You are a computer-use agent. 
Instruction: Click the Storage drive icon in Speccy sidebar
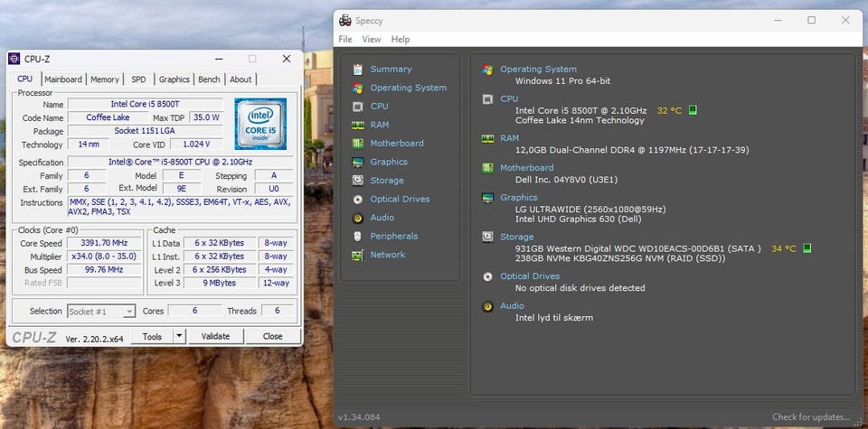pos(358,181)
